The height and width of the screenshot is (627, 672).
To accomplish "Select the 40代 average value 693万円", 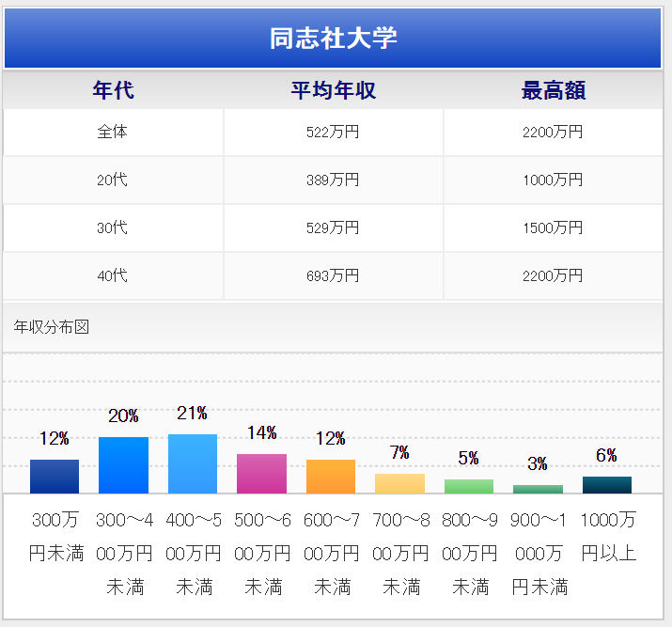I will 334,276.
